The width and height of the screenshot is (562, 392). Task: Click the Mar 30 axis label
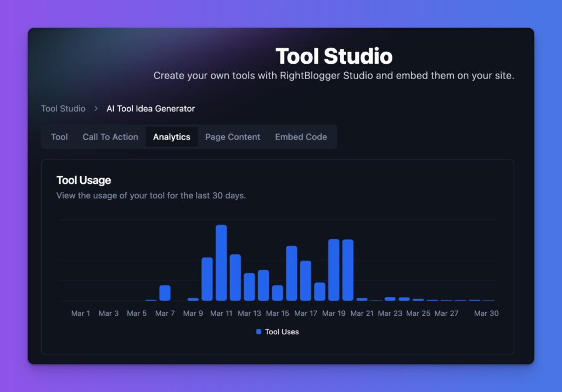[x=486, y=313]
